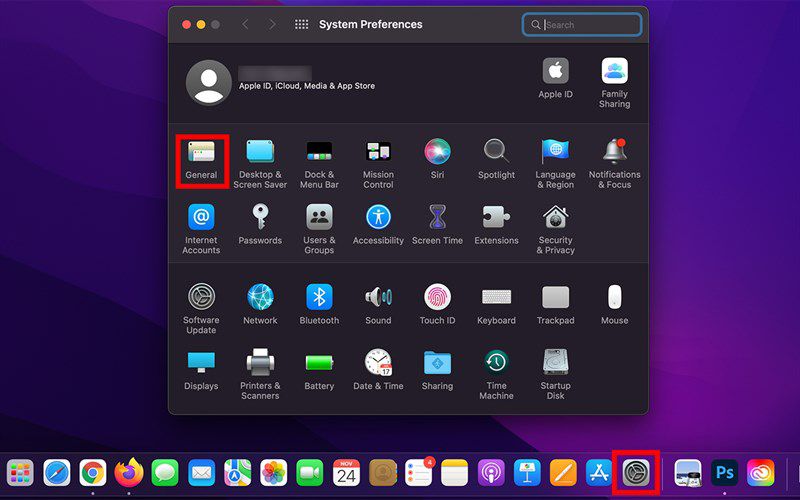Open Internet Accounts pane
800x500 pixels.
click(201, 230)
